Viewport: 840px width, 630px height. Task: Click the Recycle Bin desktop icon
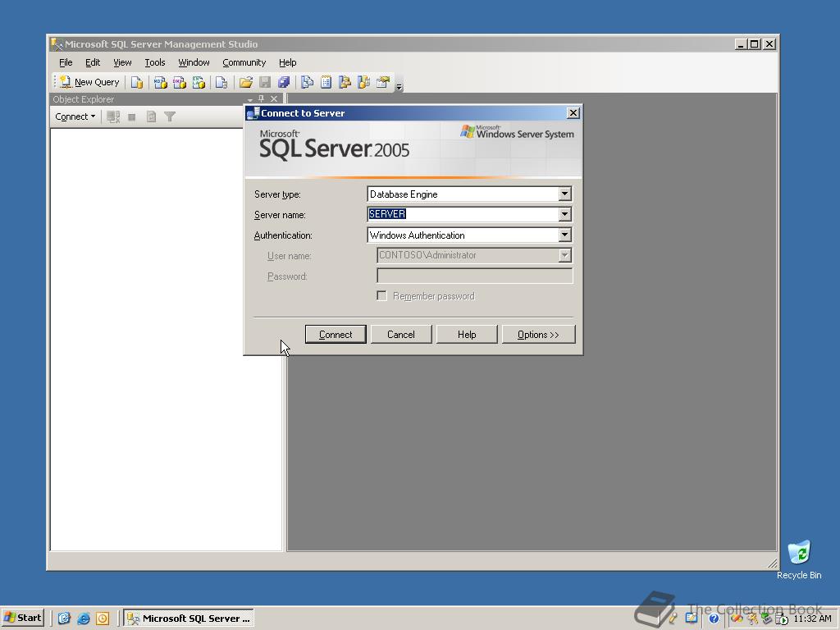click(x=799, y=559)
